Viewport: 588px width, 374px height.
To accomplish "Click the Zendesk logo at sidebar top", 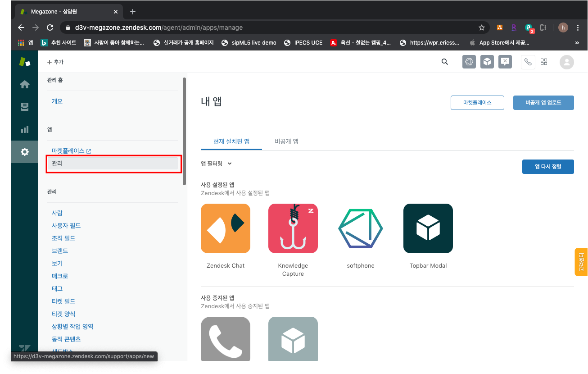I will [25, 62].
